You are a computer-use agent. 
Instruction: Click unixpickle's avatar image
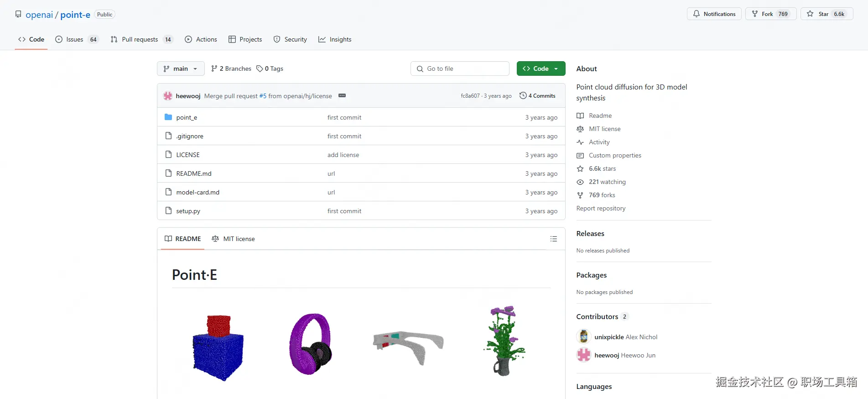(584, 337)
